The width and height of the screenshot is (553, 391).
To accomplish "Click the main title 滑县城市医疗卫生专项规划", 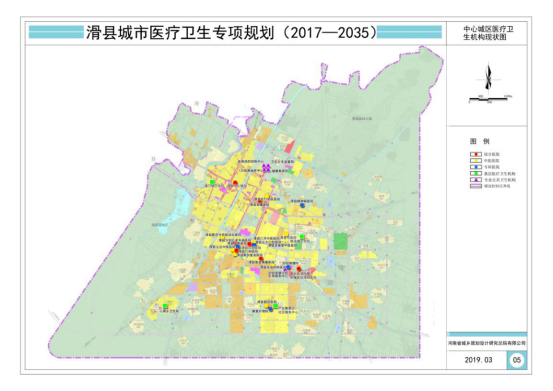I will coord(180,33).
